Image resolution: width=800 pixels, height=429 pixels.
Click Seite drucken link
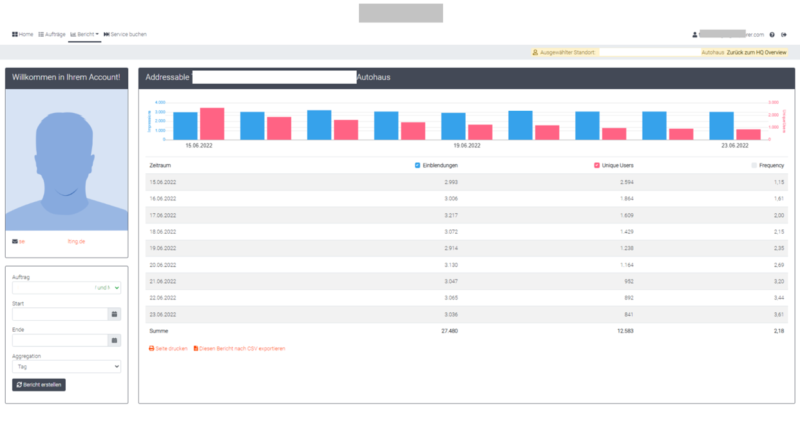(x=168, y=348)
